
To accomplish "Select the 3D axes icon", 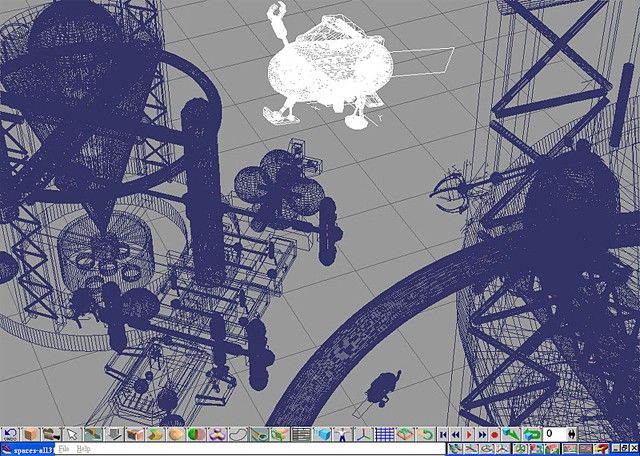I will (x=364, y=435).
